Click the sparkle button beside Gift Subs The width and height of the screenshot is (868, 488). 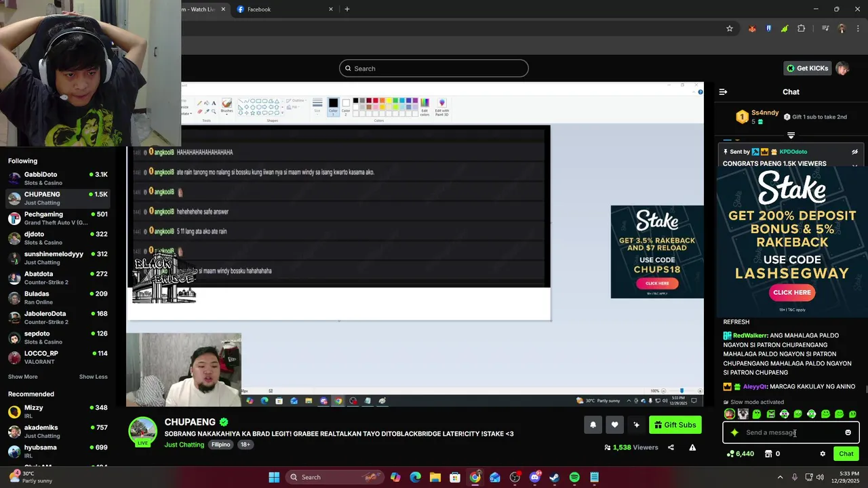tap(636, 425)
